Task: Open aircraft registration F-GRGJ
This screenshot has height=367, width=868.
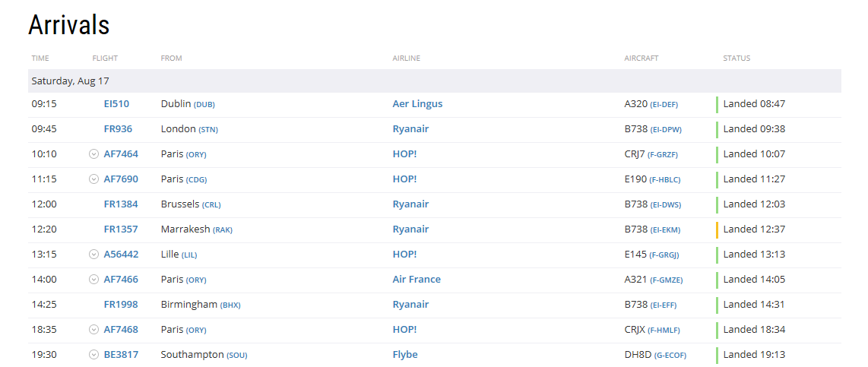Action: click(x=664, y=255)
